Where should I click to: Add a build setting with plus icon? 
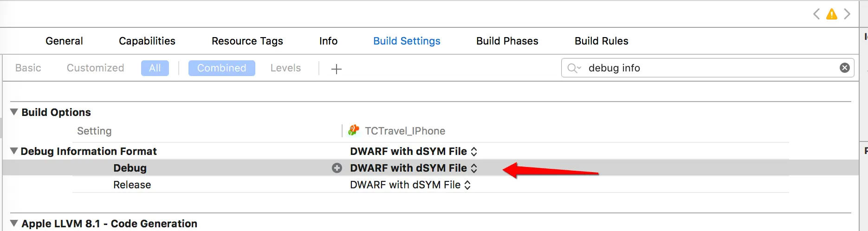click(337, 69)
